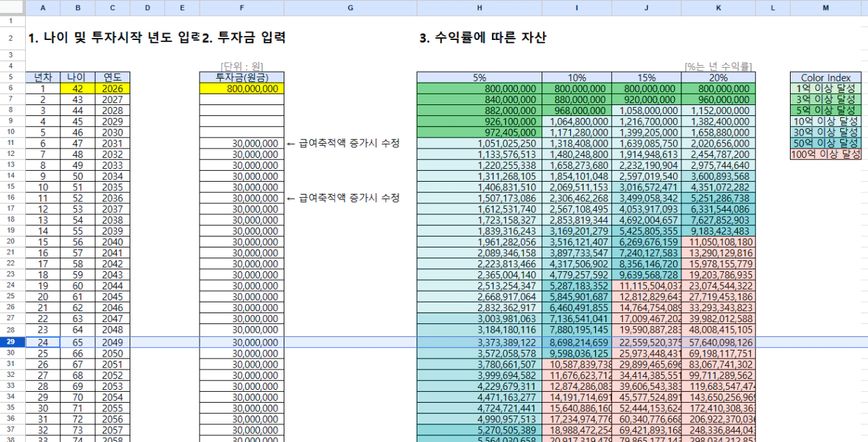
Task: Click the 20% return rate header cell
Action: [717, 78]
